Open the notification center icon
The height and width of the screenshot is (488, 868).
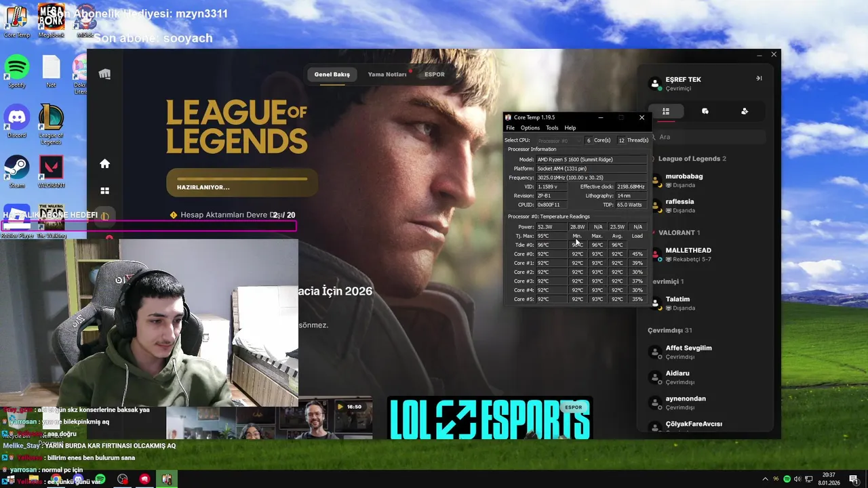click(x=854, y=479)
